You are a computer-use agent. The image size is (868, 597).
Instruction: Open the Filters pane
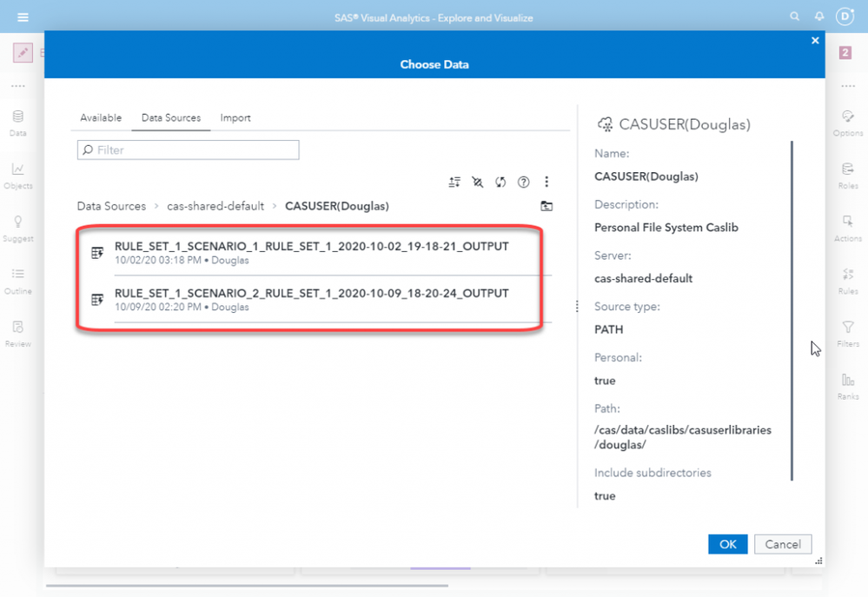[x=847, y=334]
